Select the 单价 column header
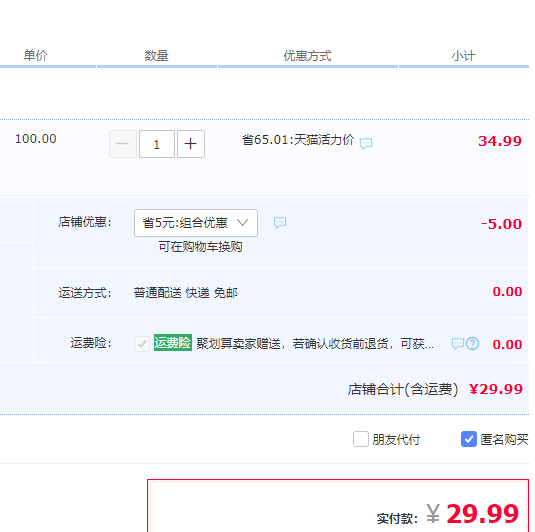Viewport: 535px width, 532px height. pos(35,55)
